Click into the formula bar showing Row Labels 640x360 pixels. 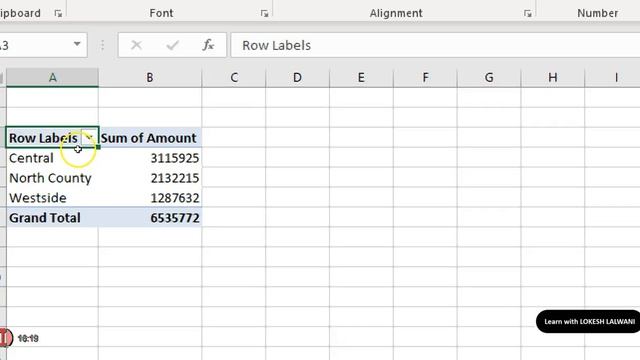tap(435, 45)
